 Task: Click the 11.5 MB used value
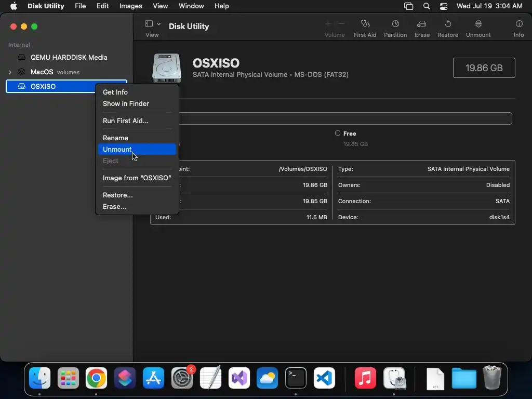click(316, 217)
